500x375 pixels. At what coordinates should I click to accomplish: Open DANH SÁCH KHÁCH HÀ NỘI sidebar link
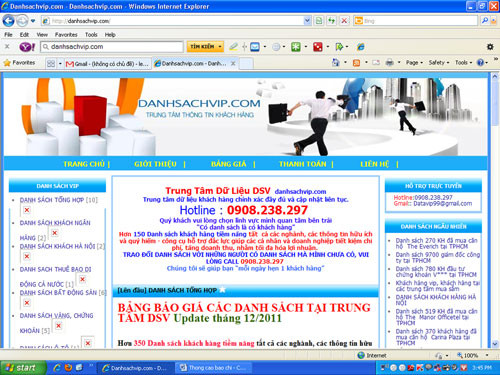pyautogui.click(x=62, y=246)
